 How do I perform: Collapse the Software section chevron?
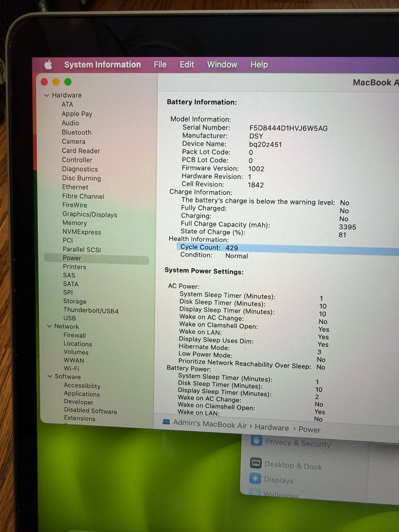[50, 376]
